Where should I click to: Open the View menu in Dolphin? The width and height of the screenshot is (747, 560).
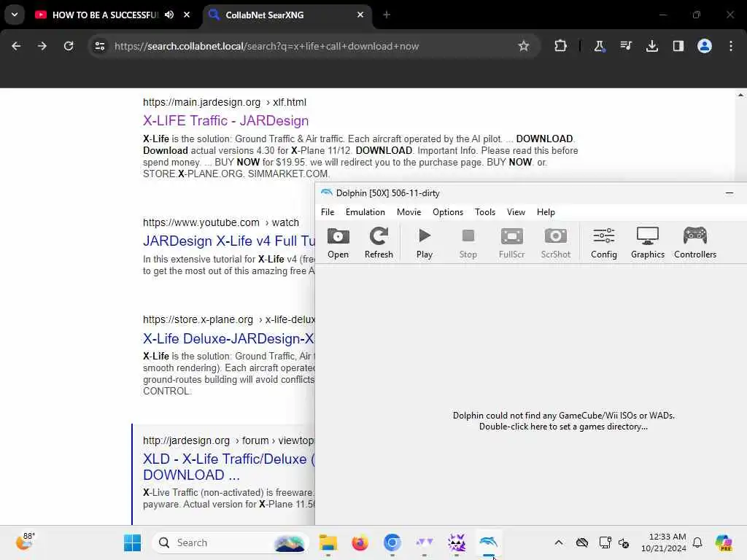(516, 212)
